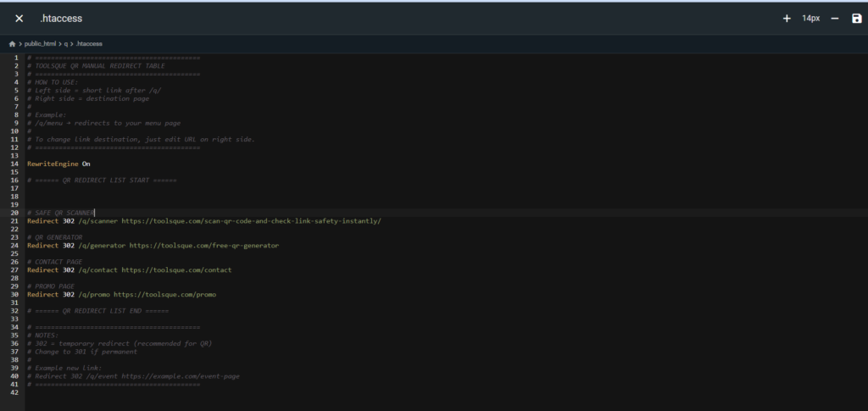Click commented '/q/event' example redirect line
868x411 pixels.
pyautogui.click(x=133, y=376)
